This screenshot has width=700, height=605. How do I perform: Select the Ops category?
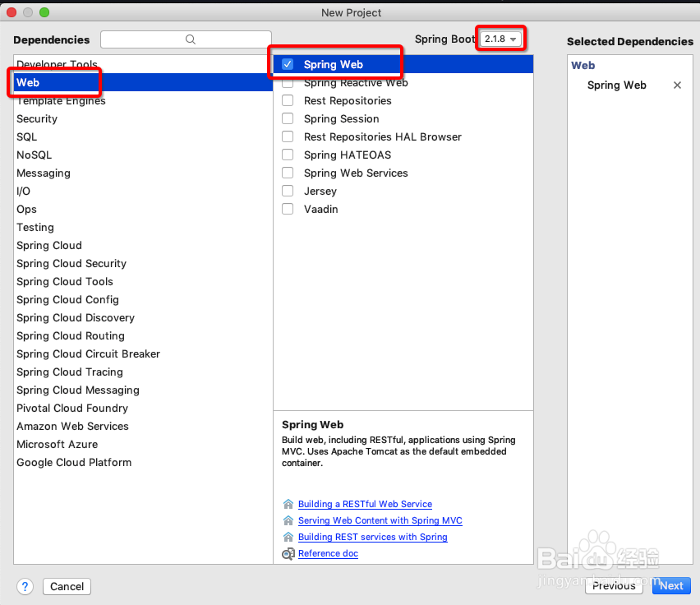143,209
